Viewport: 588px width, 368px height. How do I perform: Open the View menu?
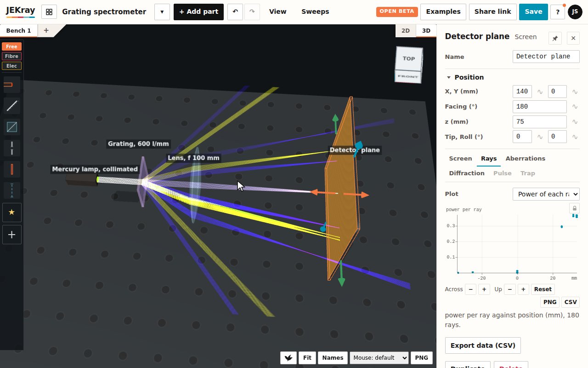coord(277,12)
